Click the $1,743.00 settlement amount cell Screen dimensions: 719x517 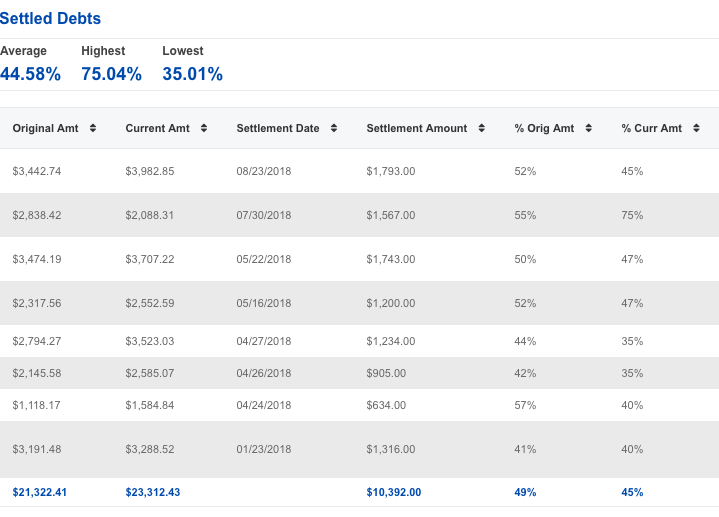coord(391,259)
